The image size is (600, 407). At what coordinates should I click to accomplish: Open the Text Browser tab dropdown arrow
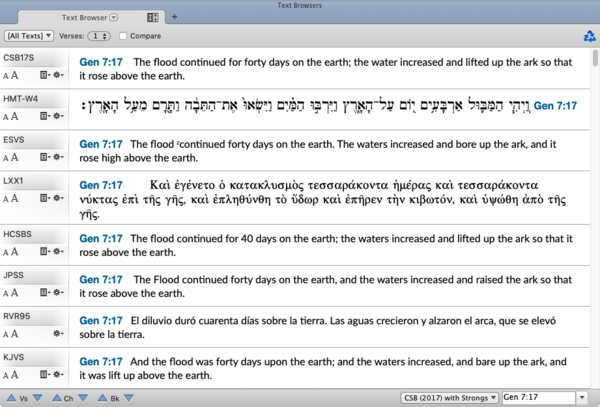click(114, 17)
